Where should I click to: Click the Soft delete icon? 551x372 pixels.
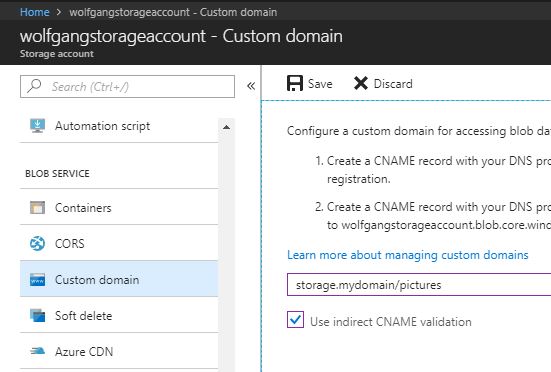coord(37,315)
